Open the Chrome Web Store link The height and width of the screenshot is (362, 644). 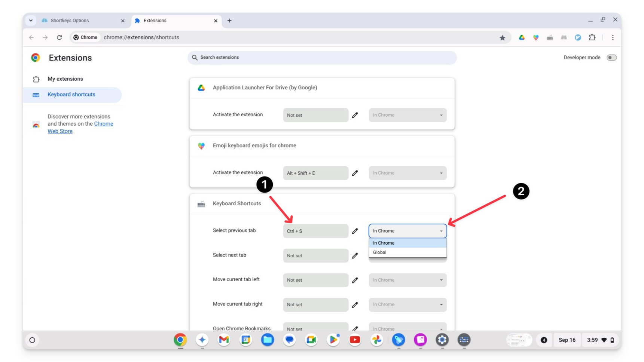click(80, 128)
